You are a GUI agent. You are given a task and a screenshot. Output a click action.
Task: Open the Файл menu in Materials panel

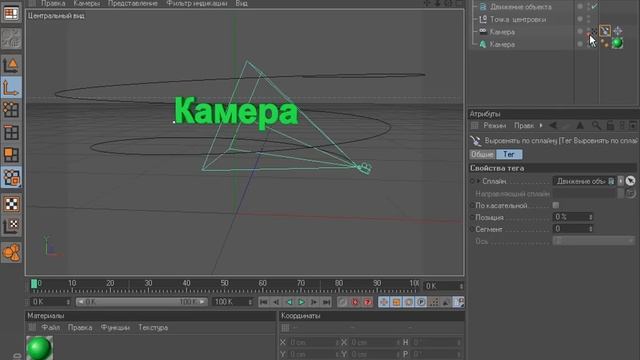50,327
